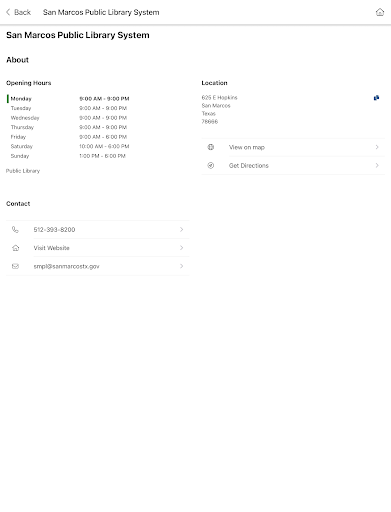
Task: Open the chevron on the Visit Website row
Action: (181, 248)
